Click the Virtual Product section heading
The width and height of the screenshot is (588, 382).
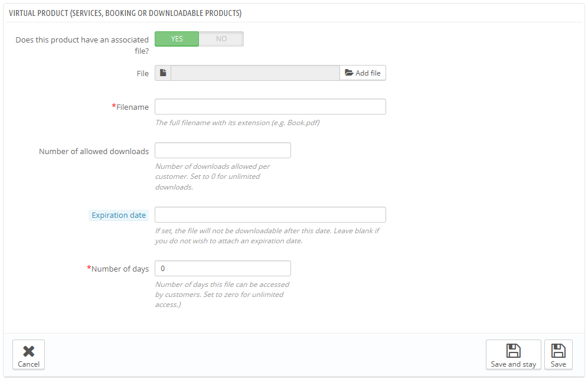125,13
